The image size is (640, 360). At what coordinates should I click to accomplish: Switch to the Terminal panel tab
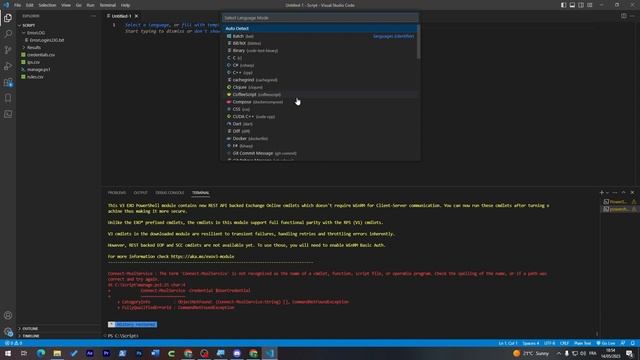tap(200, 193)
